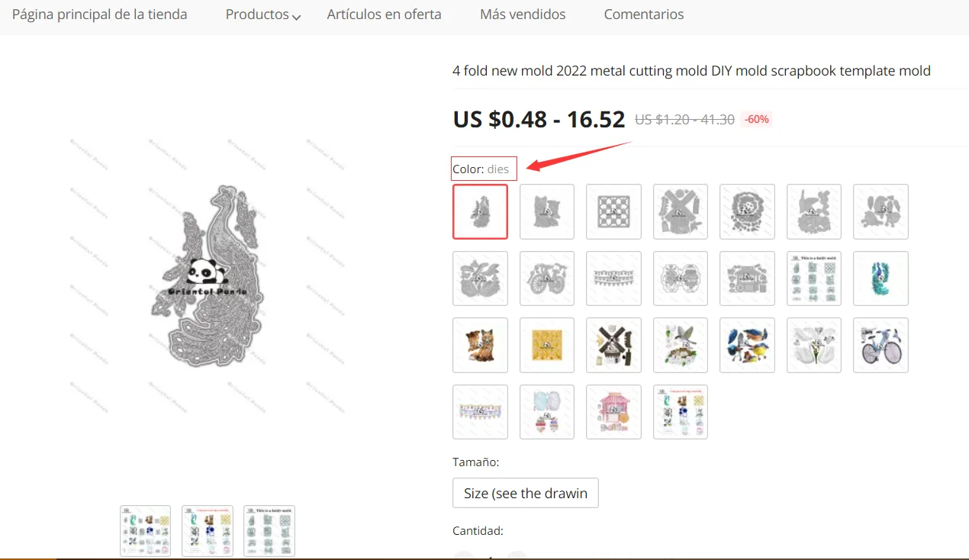
Task: Open the 'This is a family mold' gallery thumbnail
Action: [269, 530]
